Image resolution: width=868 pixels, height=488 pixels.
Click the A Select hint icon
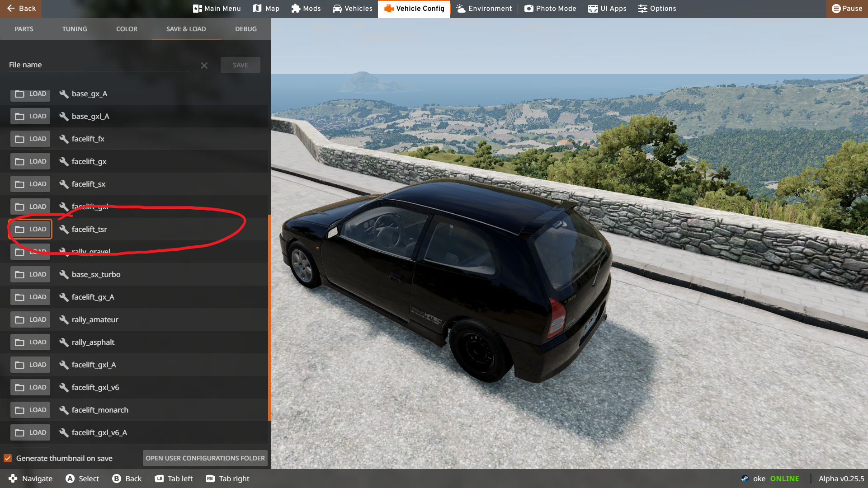tap(70, 479)
